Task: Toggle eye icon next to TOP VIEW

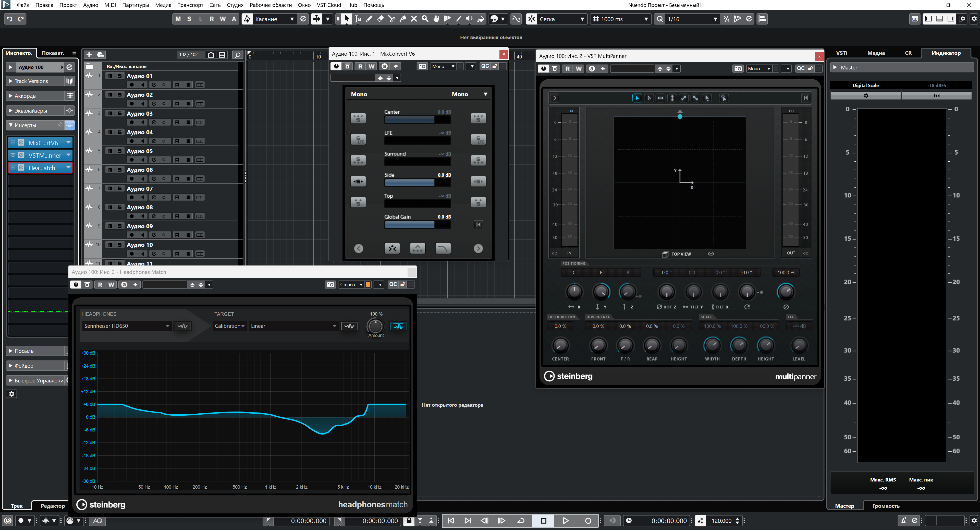Action: [x=711, y=254]
